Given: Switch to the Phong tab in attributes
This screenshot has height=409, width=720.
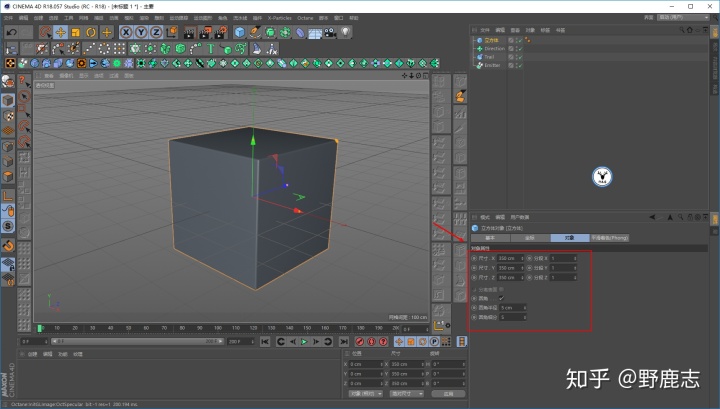Looking at the screenshot, I should [609, 238].
